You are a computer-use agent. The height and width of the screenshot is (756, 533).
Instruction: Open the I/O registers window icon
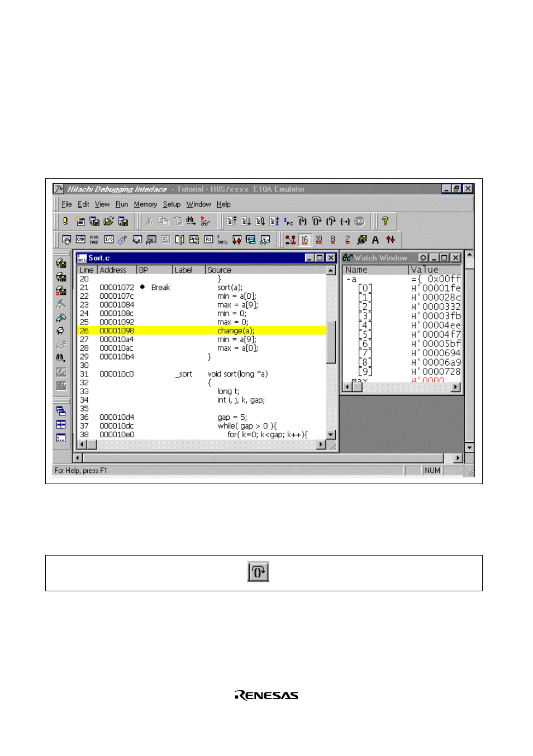[109, 240]
